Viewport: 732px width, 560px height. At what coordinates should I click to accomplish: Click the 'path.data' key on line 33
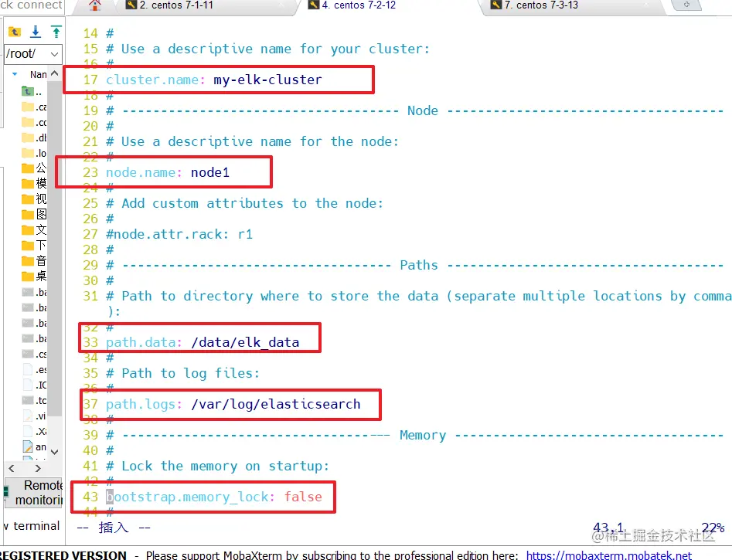click(x=141, y=342)
